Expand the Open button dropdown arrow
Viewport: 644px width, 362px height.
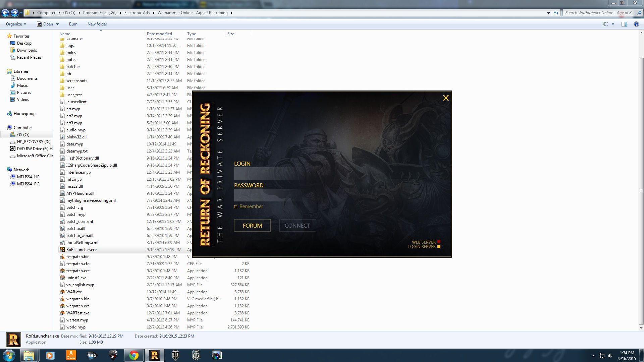pos(57,24)
